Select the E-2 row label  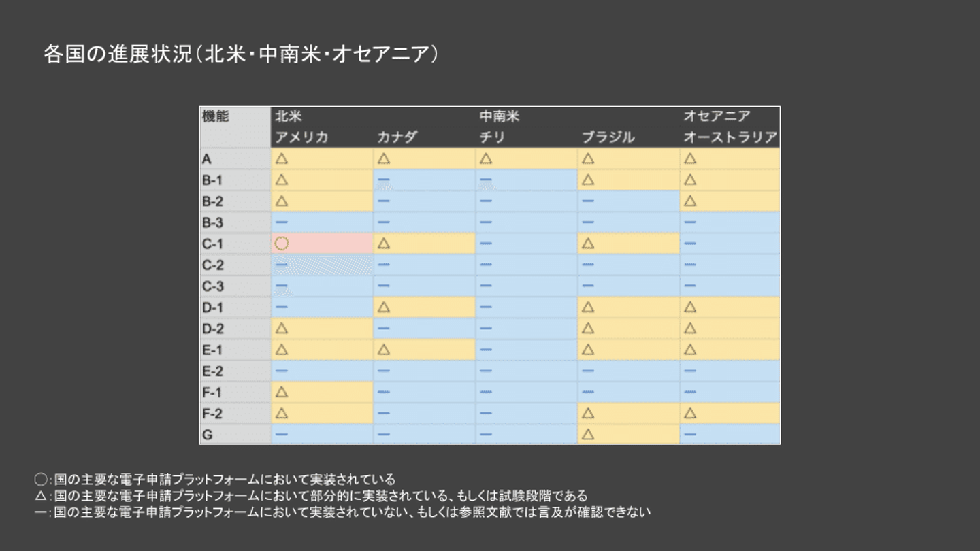point(213,371)
